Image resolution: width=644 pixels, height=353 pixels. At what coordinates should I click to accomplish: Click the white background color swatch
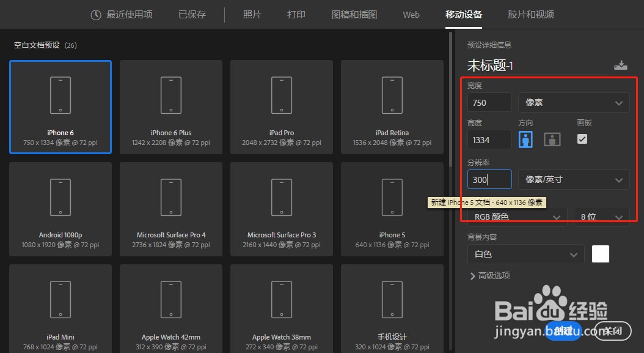click(601, 254)
